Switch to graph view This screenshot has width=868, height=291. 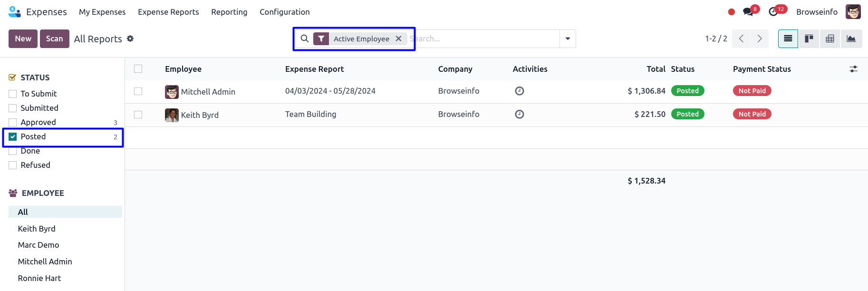(x=851, y=39)
